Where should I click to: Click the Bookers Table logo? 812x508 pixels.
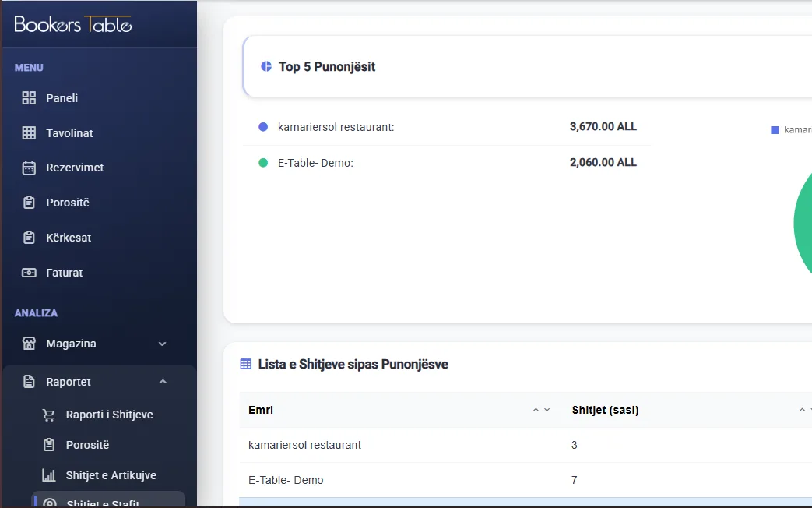click(x=73, y=24)
